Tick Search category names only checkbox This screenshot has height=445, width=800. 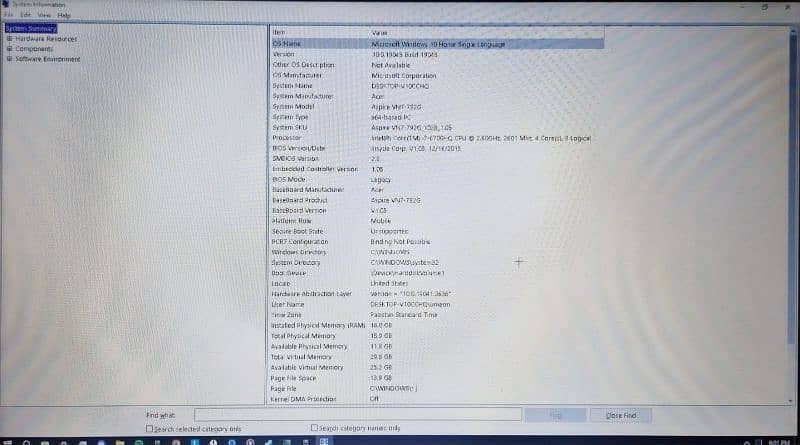point(314,428)
